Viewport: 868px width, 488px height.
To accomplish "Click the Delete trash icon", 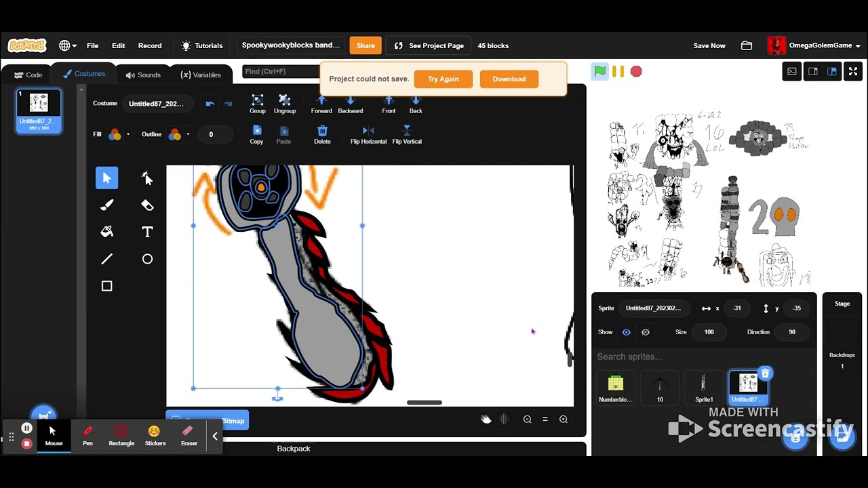I will (x=322, y=130).
